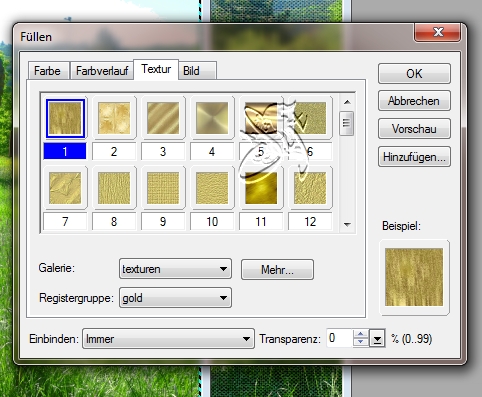The height and width of the screenshot is (397, 482).
Task: Select gold texture thumbnail 1
Action: 65,118
